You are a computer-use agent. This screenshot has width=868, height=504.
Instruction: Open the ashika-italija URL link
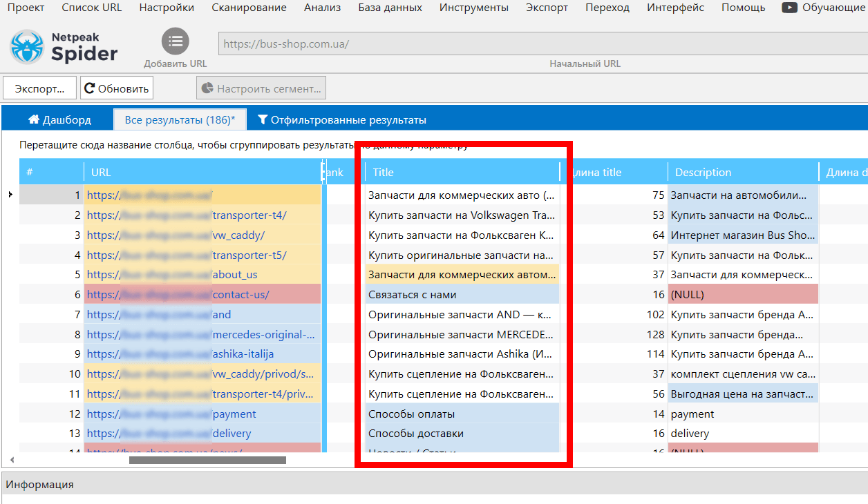point(180,353)
